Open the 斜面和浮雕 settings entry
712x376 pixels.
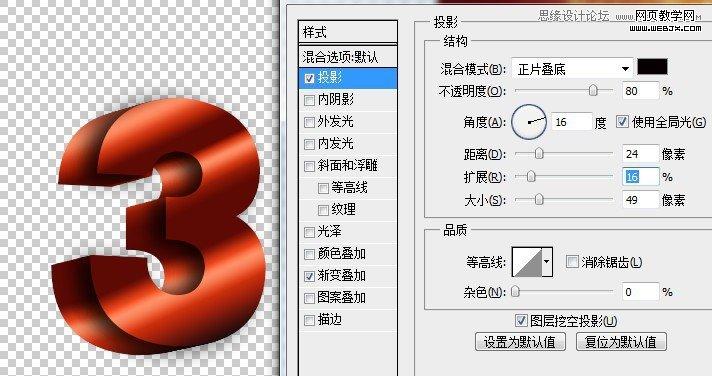348,166
